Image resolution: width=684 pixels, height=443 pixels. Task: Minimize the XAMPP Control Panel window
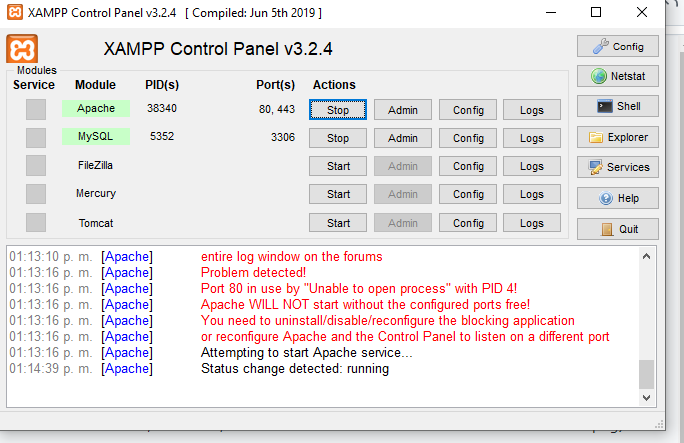coord(551,12)
